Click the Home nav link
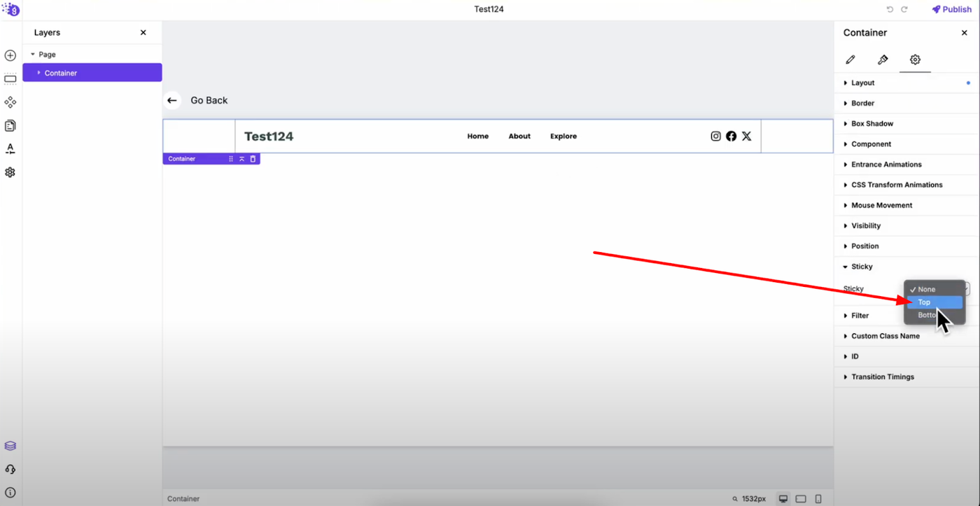980x506 pixels. [x=478, y=136]
